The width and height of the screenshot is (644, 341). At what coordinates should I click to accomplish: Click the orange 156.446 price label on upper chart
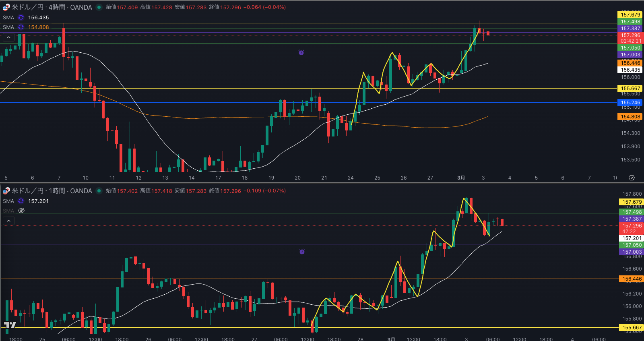630,63
